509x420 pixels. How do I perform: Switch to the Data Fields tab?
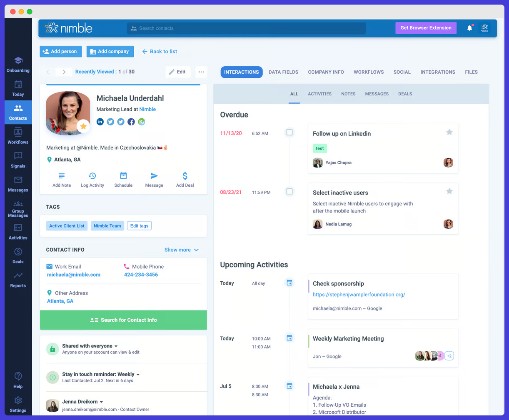click(x=283, y=72)
